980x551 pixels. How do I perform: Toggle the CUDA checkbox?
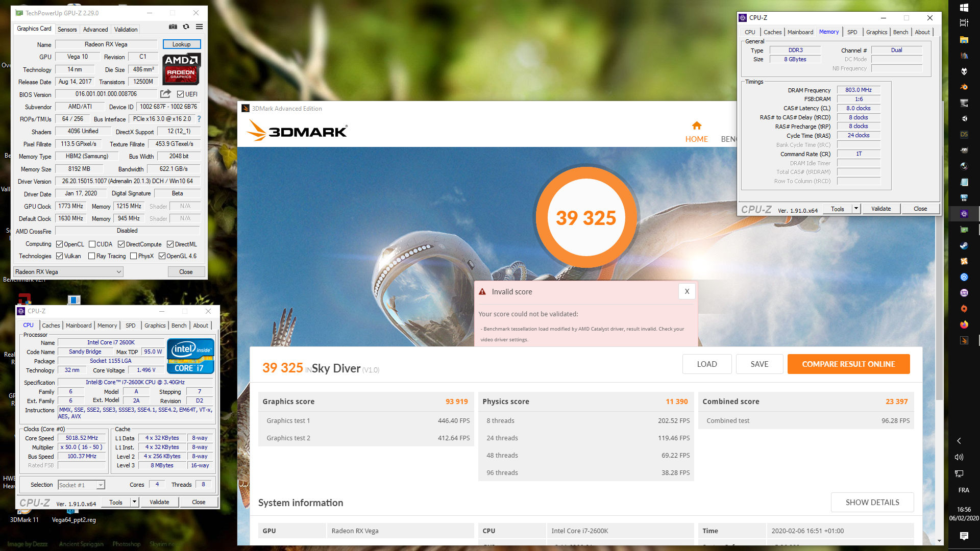(92, 244)
